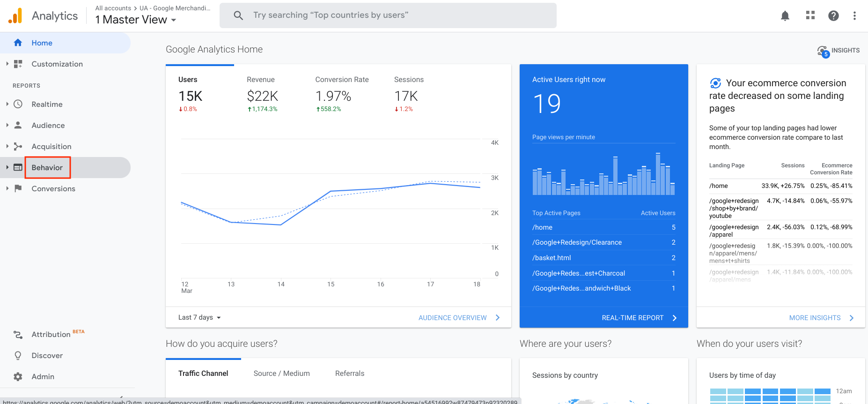This screenshot has height=404, width=868.
Task: Click the insight card swirl icon
Action: (715, 83)
